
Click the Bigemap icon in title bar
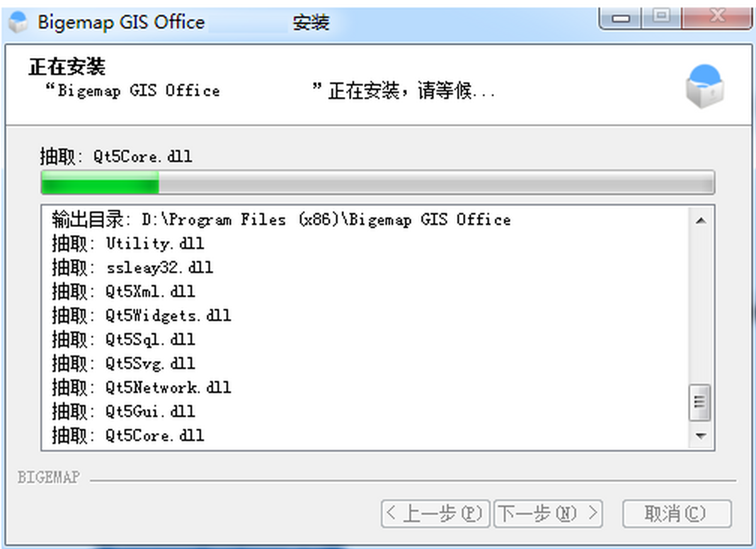19,22
